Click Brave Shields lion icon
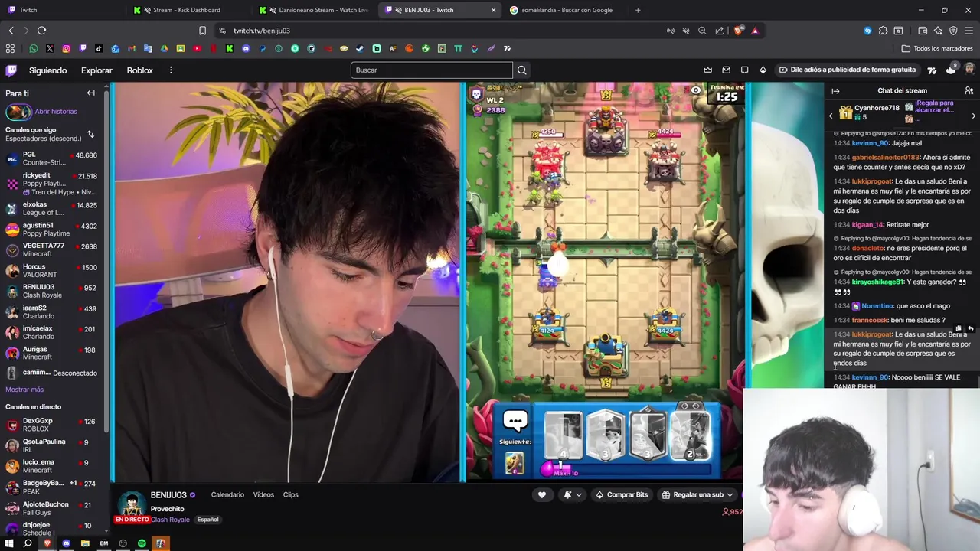Viewport: 980px width, 551px height. pos(739,31)
